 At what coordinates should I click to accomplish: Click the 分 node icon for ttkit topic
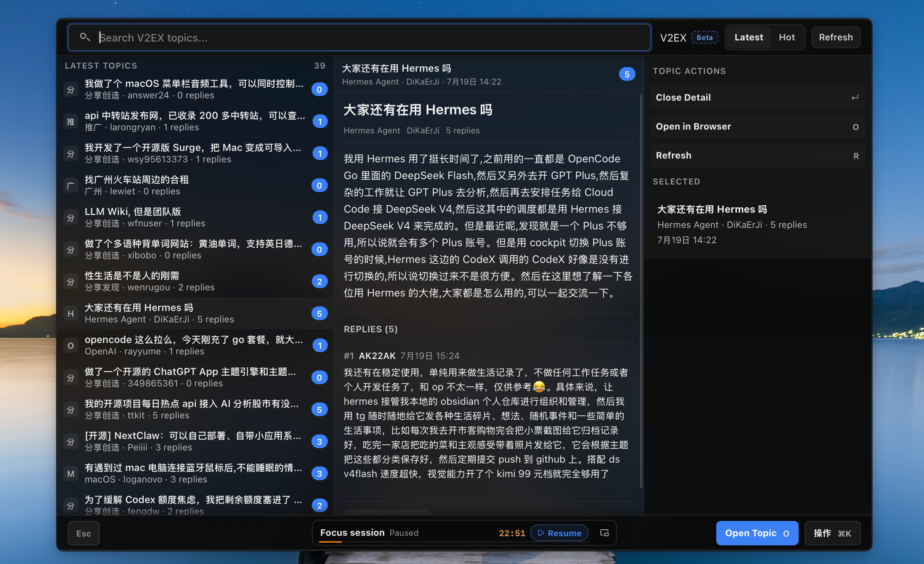[71, 410]
